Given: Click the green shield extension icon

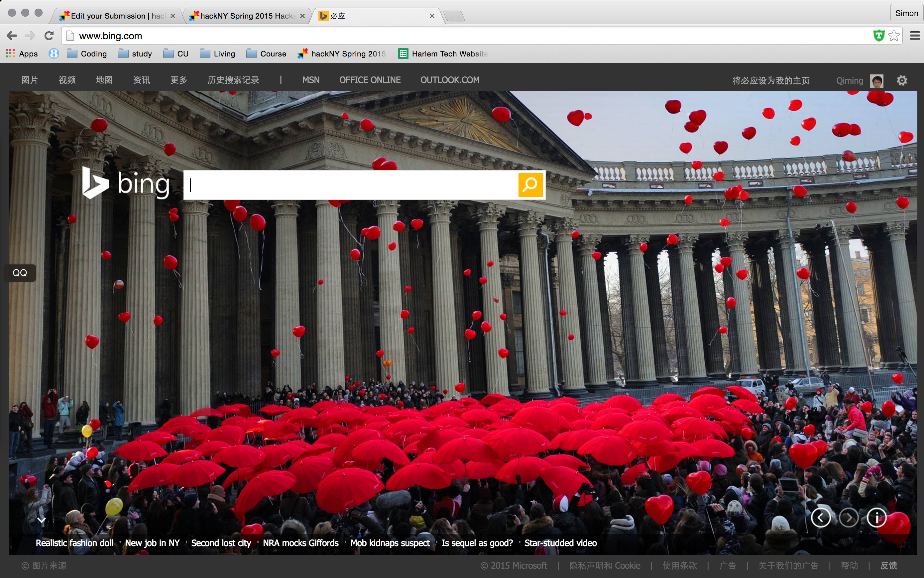Looking at the screenshot, I should (878, 36).
